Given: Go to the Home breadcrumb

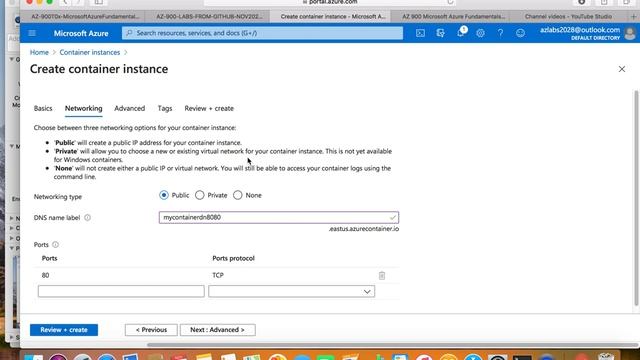Looking at the screenshot, I should click(39, 52).
